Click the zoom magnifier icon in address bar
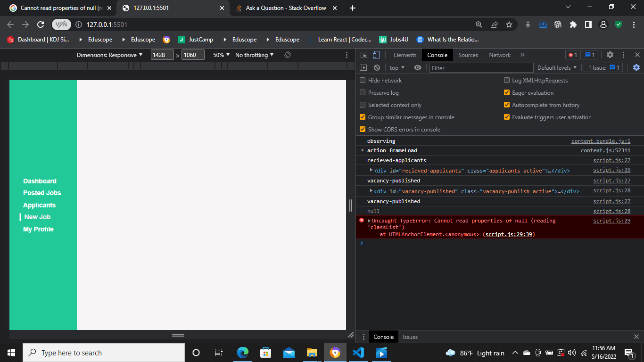The image size is (644, 362). tap(479, 25)
